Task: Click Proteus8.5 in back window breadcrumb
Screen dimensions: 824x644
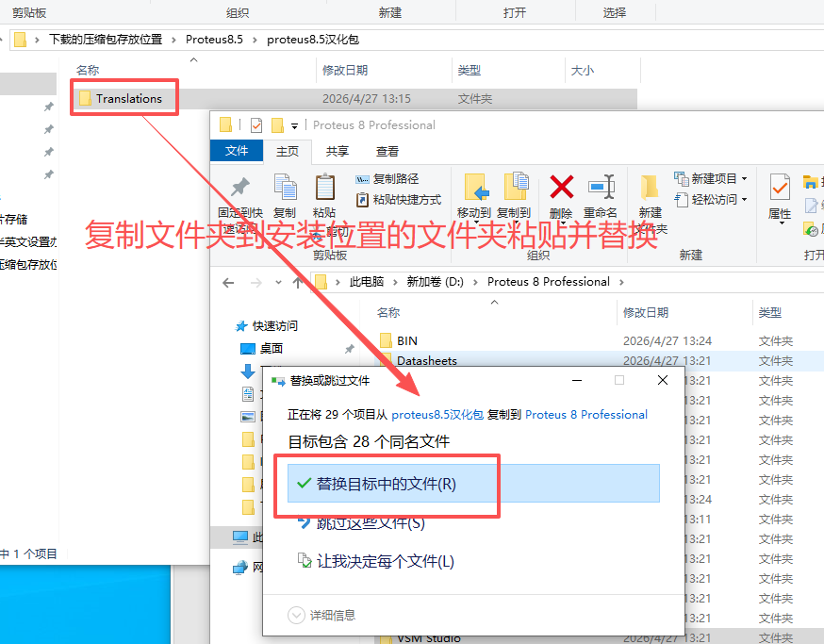Action: 214,40
